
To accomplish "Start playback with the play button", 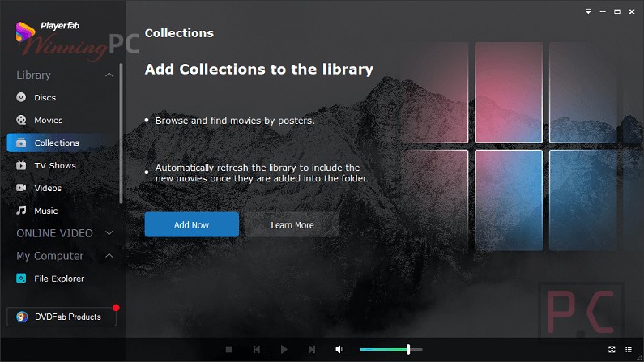I will coord(284,349).
